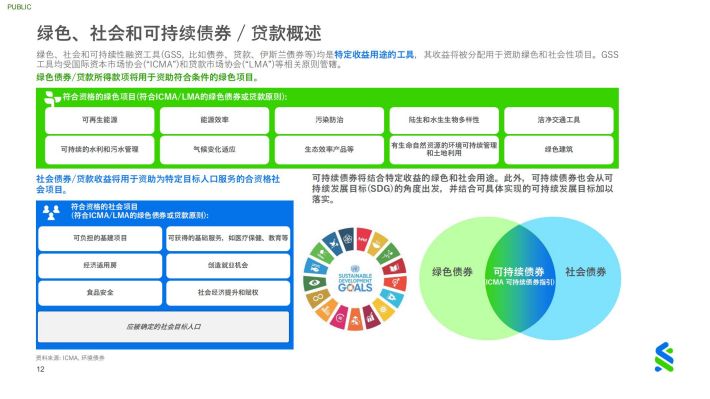The height and width of the screenshot is (399, 710).
Task: Select the 食品安全 box
Action: 100,293
